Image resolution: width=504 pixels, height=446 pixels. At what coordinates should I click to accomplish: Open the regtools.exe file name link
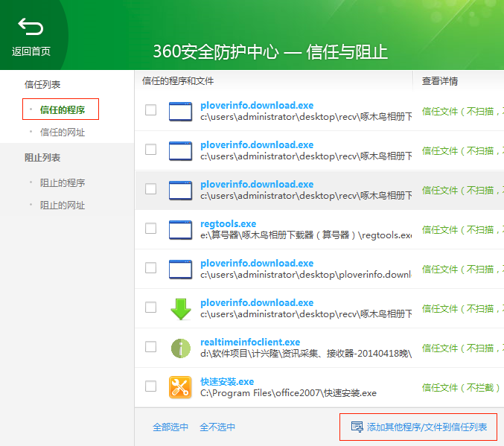[x=228, y=223]
